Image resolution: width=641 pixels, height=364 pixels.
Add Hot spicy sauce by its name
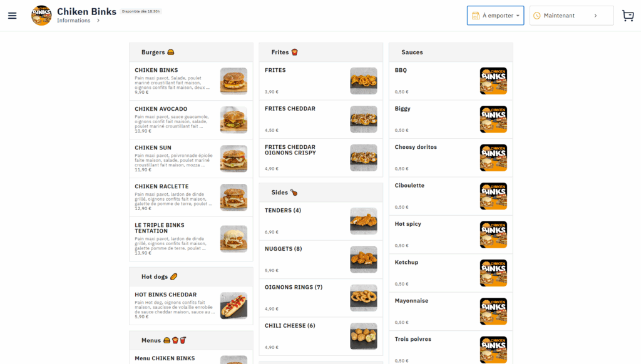(x=408, y=224)
